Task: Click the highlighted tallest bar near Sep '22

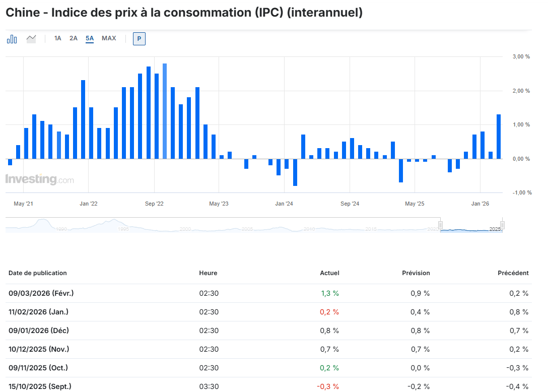Action: (165, 111)
